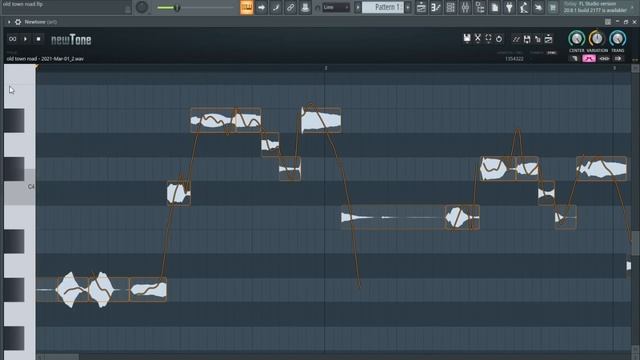Open the Playlist view icon
Viewport: 640px width, 360px height.
(x=421, y=7)
